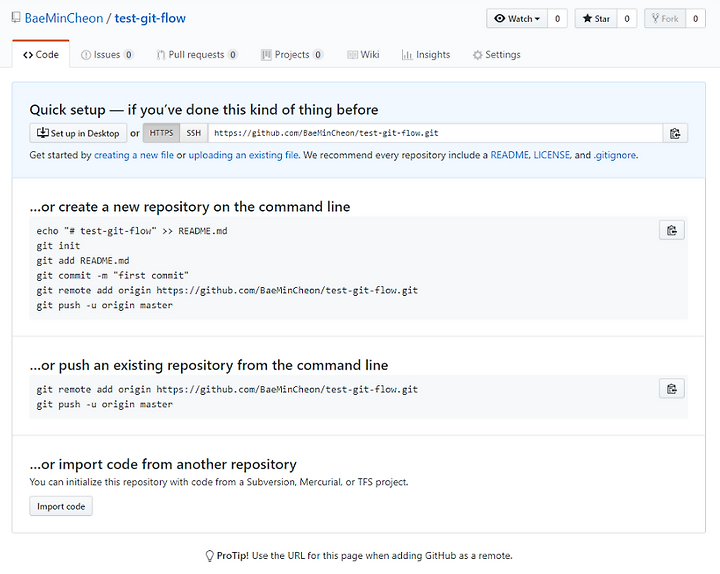Open the test-git-flow repository link
The width and height of the screenshot is (720, 574).
[150, 18]
